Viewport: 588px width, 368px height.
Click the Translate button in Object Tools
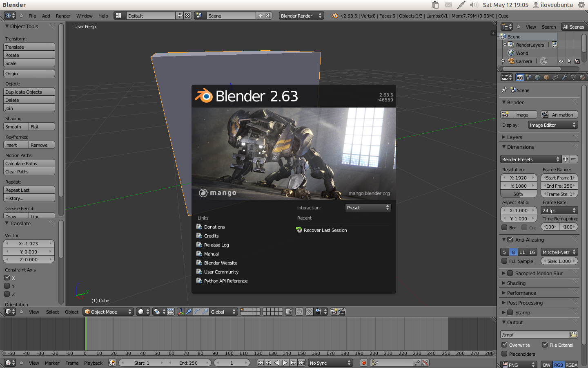coord(29,47)
